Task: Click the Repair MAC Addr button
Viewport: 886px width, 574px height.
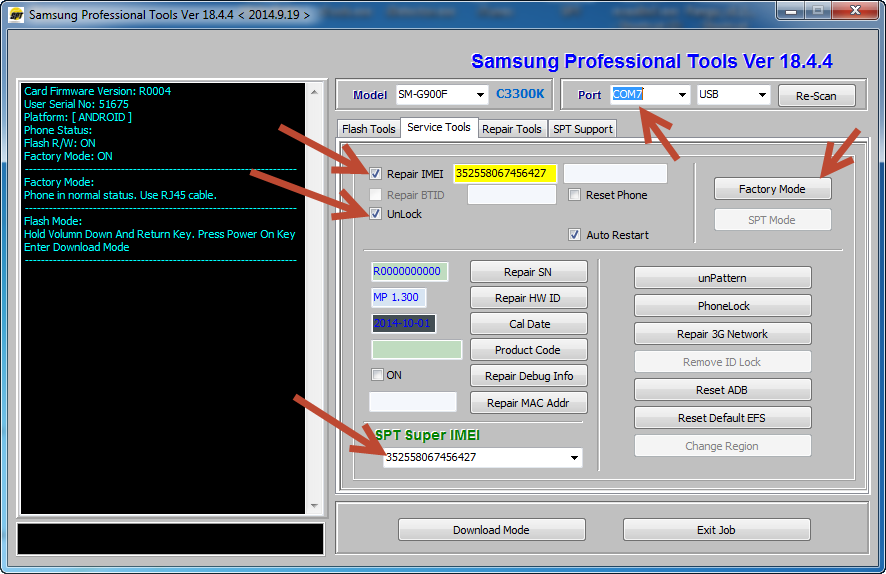Action: click(x=528, y=403)
